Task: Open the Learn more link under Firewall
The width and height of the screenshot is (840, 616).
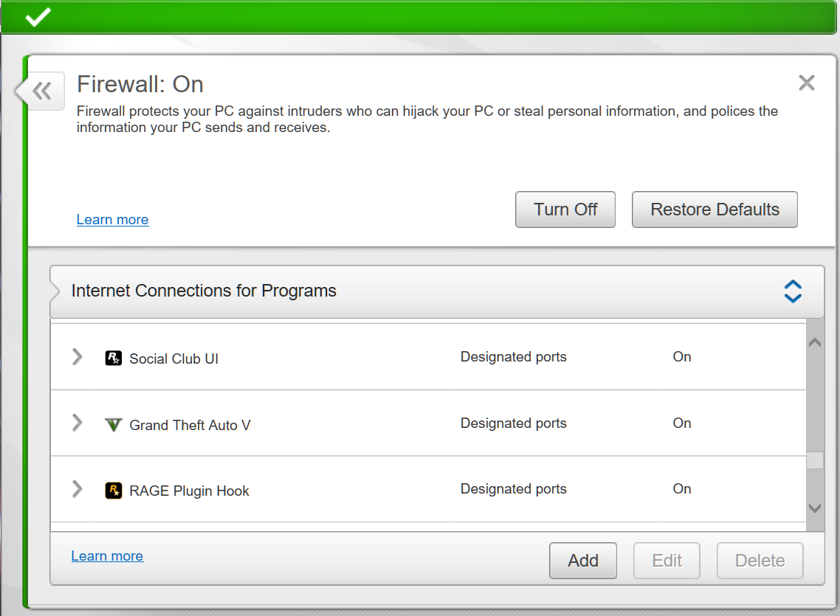Action: (112, 220)
